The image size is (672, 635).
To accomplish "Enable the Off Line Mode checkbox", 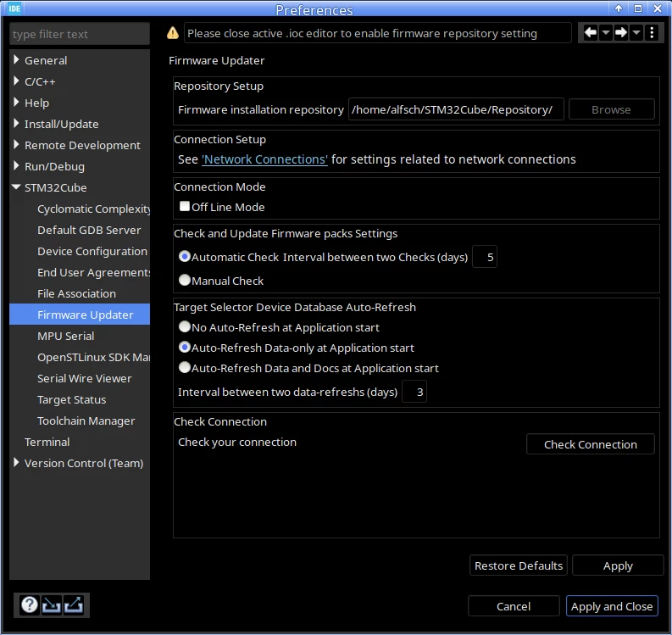I will point(185,207).
